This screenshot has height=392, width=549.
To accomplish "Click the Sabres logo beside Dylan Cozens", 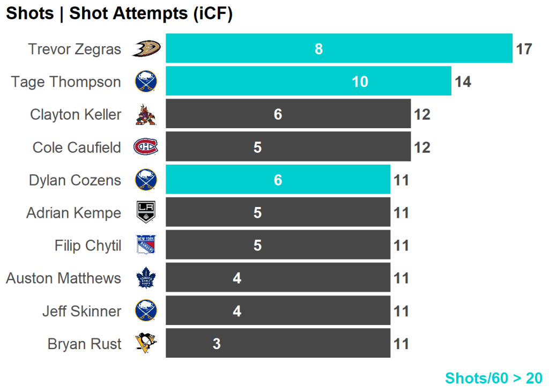I will point(145,180).
